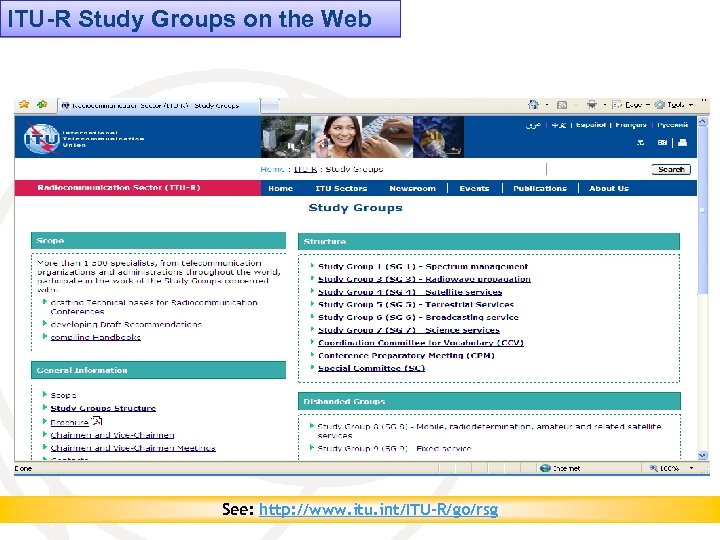Viewport: 720px width, 540px height.
Task: Click compiling Handbooks link
Action: 96,338
